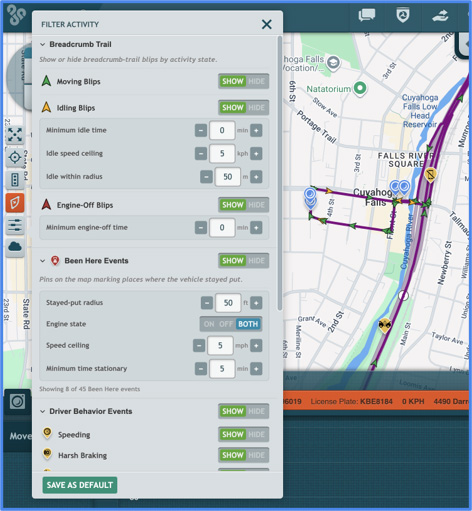Click the Minimum engine-off time value field
The width and height of the screenshot is (472, 511).
pyautogui.click(x=222, y=227)
